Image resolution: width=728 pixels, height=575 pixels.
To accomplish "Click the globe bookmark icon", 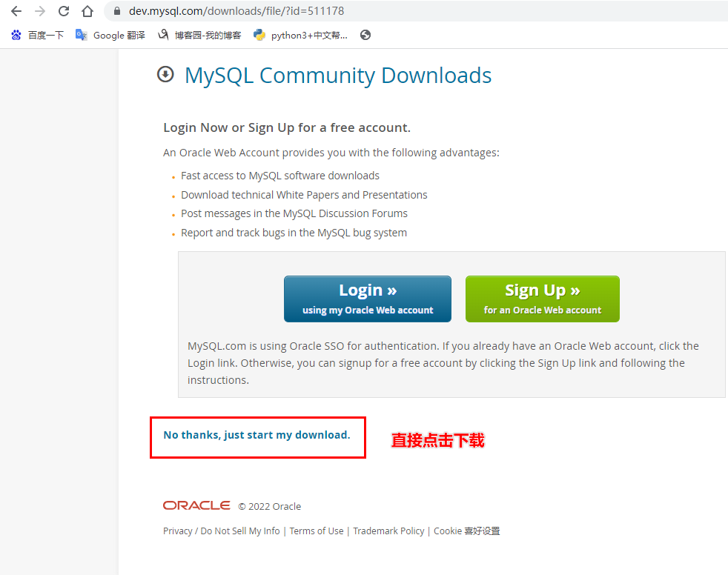I will click(365, 35).
